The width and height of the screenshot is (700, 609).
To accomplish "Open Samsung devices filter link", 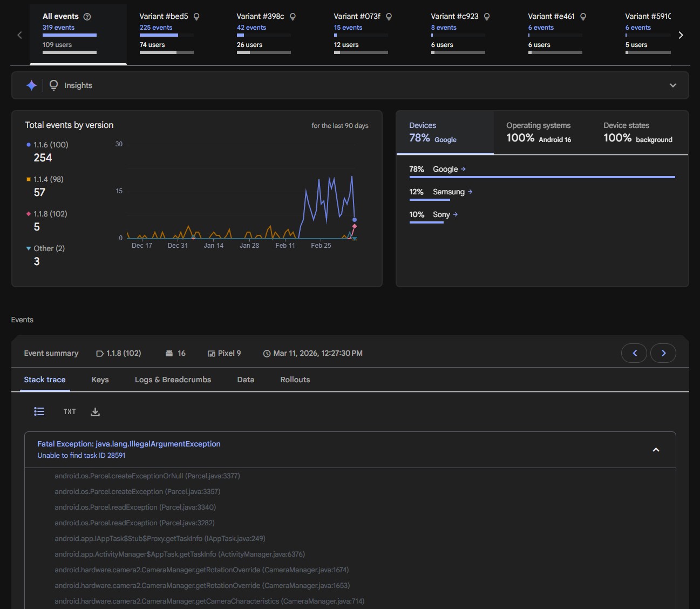I will coord(452,192).
